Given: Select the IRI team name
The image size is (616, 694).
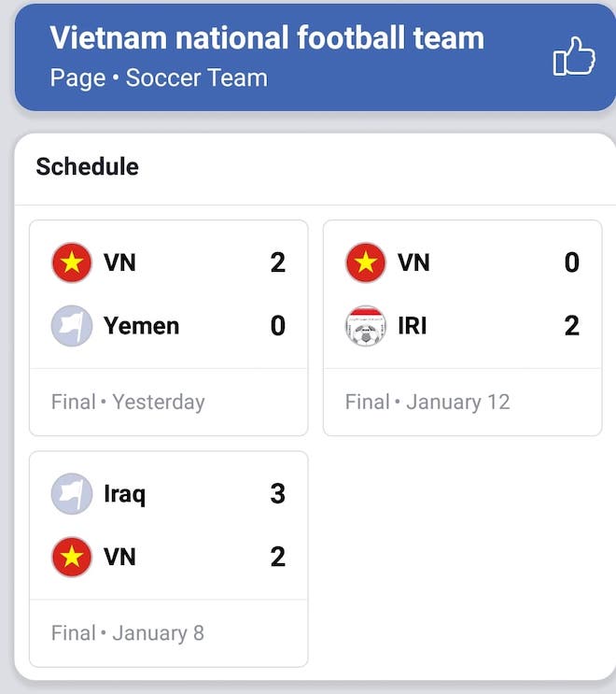Looking at the screenshot, I should coord(413,326).
